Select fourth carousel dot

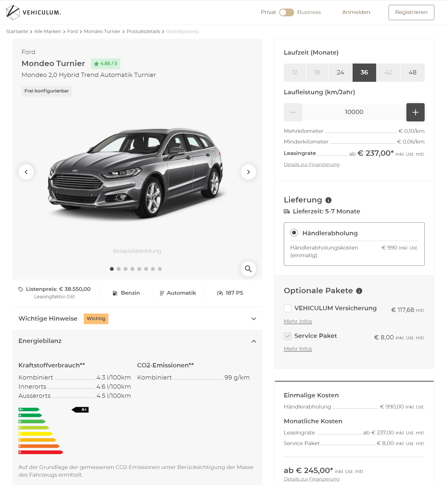(132, 269)
